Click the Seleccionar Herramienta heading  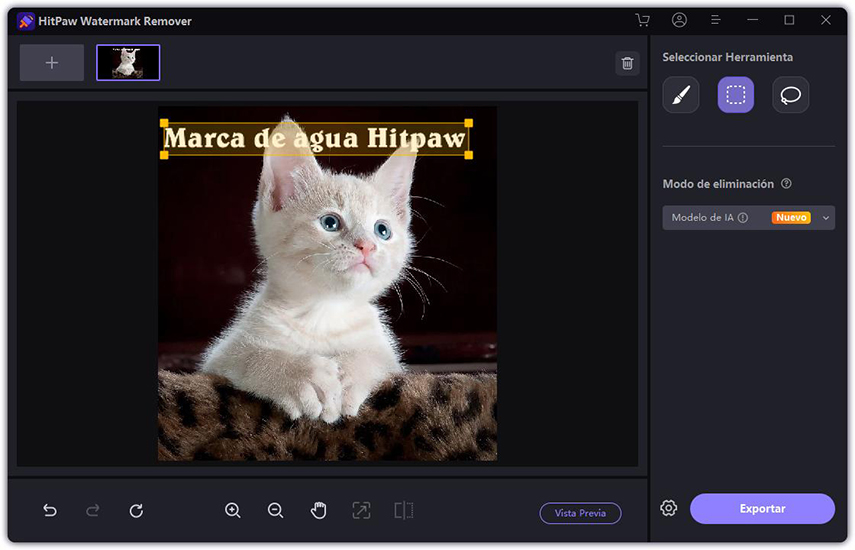727,57
